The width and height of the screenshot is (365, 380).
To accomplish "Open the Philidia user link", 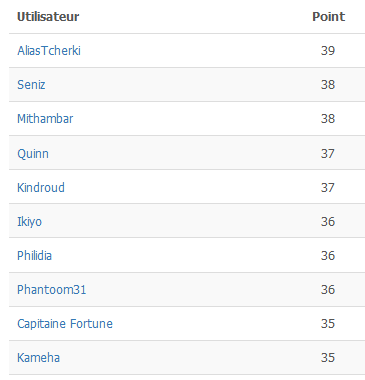I will pyautogui.click(x=34, y=256).
